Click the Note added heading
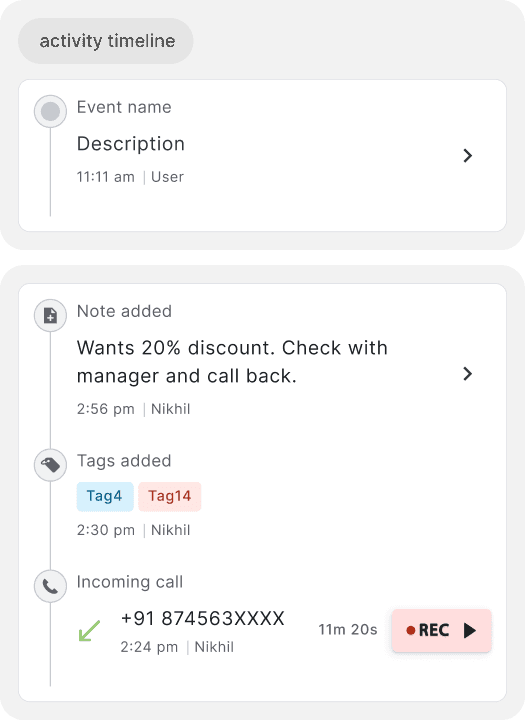The image size is (525, 721). click(x=124, y=311)
